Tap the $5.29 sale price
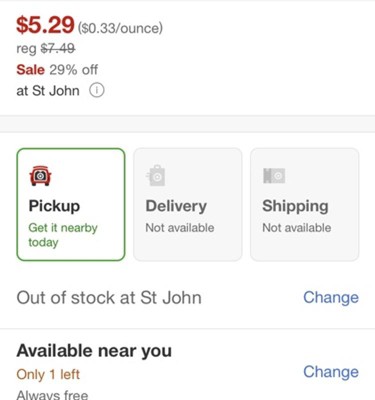 point(45,25)
